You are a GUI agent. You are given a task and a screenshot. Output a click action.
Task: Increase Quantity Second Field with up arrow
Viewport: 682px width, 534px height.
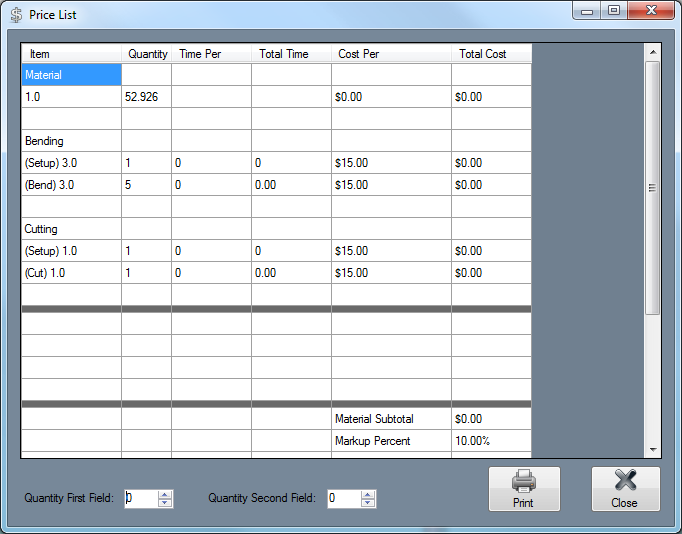pyautogui.click(x=368, y=495)
